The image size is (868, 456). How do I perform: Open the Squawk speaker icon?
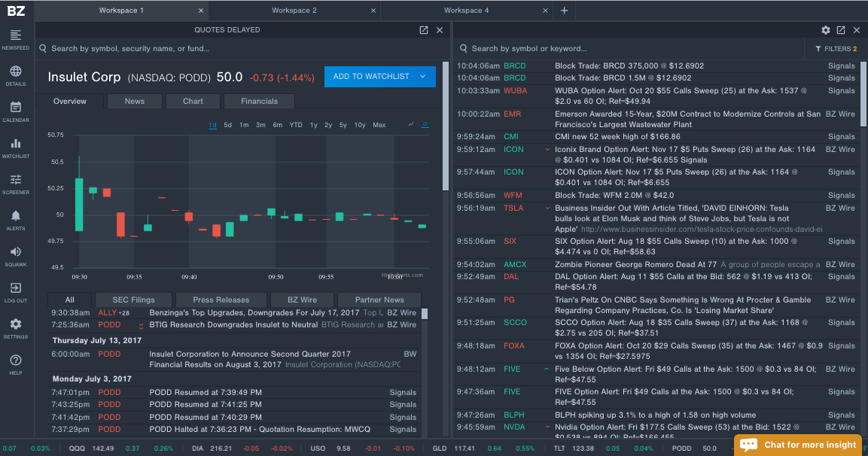point(16,252)
